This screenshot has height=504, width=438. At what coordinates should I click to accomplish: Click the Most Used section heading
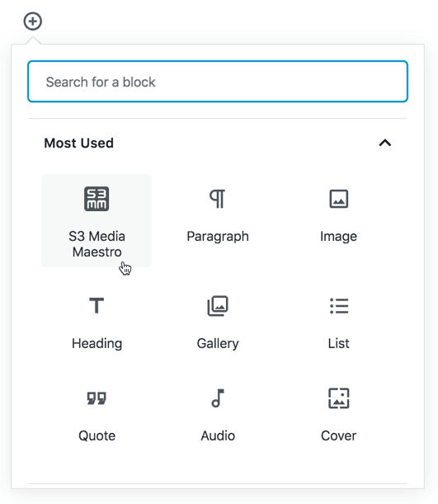point(78,143)
